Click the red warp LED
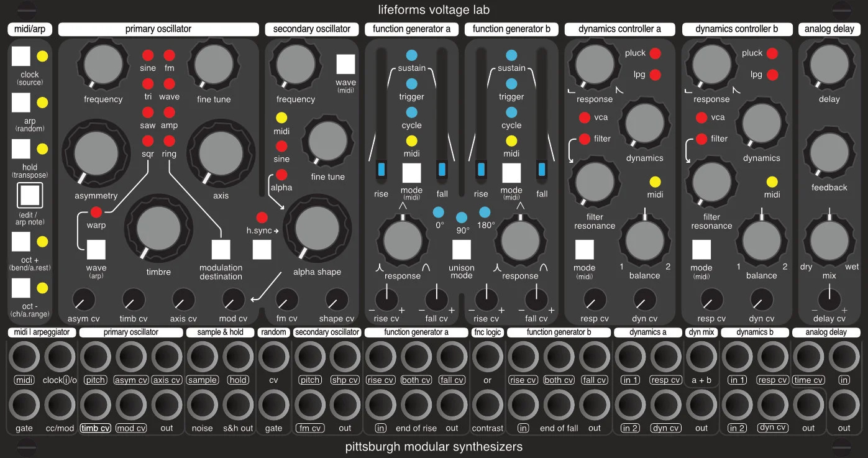The width and height of the screenshot is (868, 458). (96, 211)
